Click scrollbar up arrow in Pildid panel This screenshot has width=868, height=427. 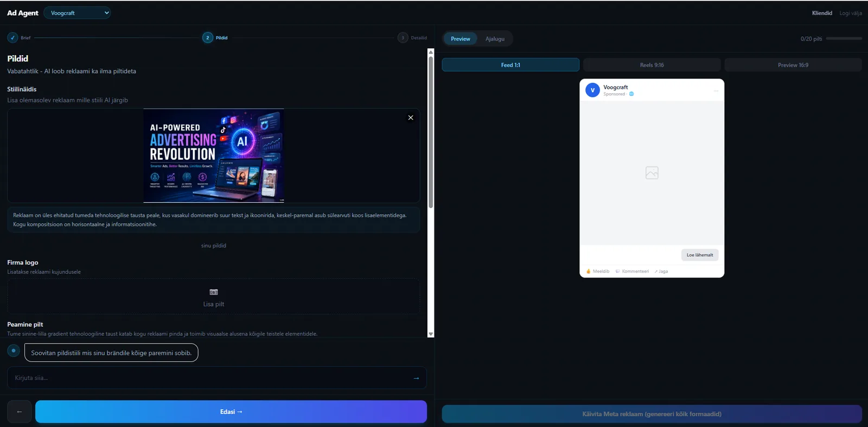pyautogui.click(x=431, y=52)
